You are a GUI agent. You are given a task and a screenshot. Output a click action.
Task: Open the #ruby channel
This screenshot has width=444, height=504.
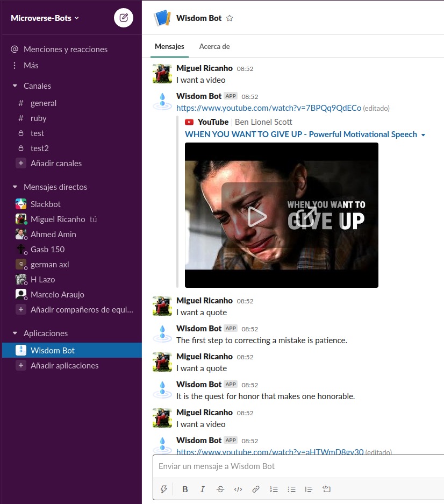(x=72, y=118)
